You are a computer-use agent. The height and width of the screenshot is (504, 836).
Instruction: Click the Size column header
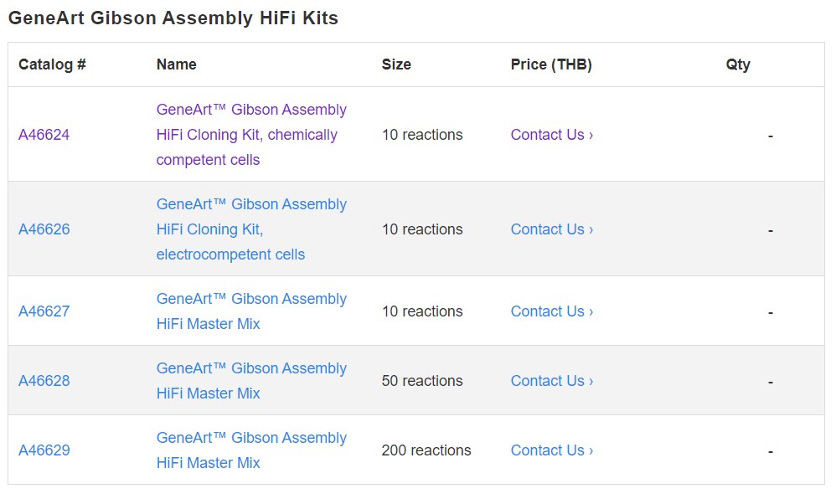click(x=396, y=64)
